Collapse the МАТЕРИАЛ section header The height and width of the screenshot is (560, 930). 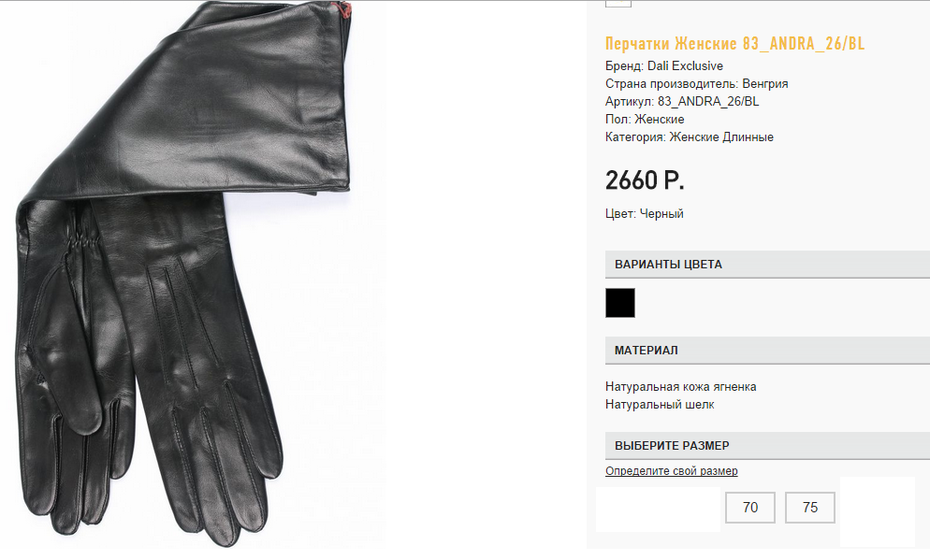click(x=767, y=351)
